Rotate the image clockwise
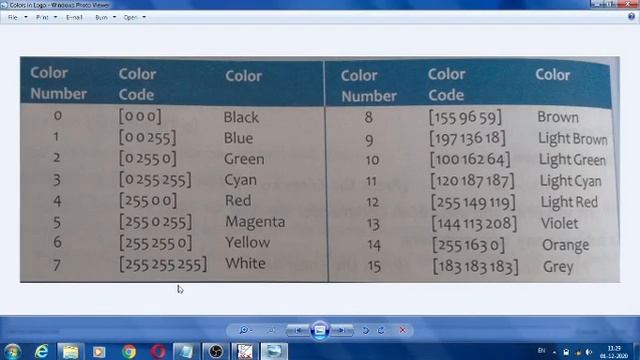The image size is (640, 360). [381, 330]
